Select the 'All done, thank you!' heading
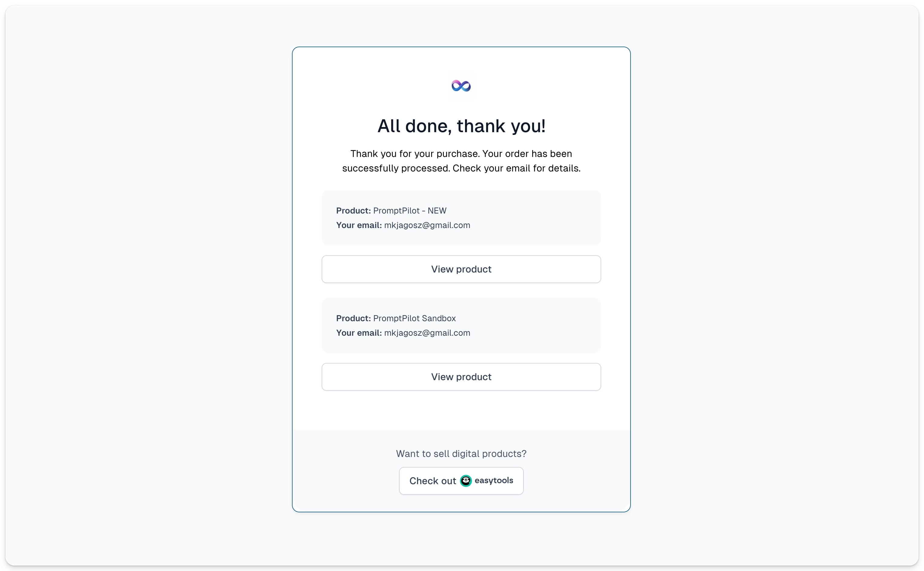 461,126
